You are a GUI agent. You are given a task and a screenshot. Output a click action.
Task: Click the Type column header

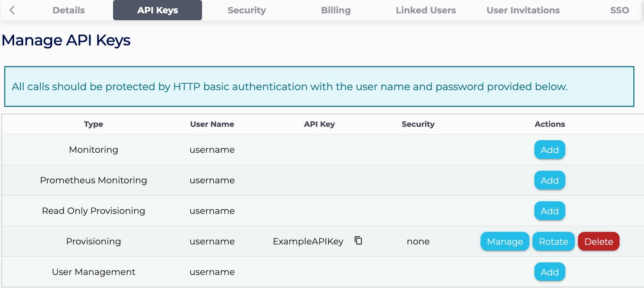point(94,124)
